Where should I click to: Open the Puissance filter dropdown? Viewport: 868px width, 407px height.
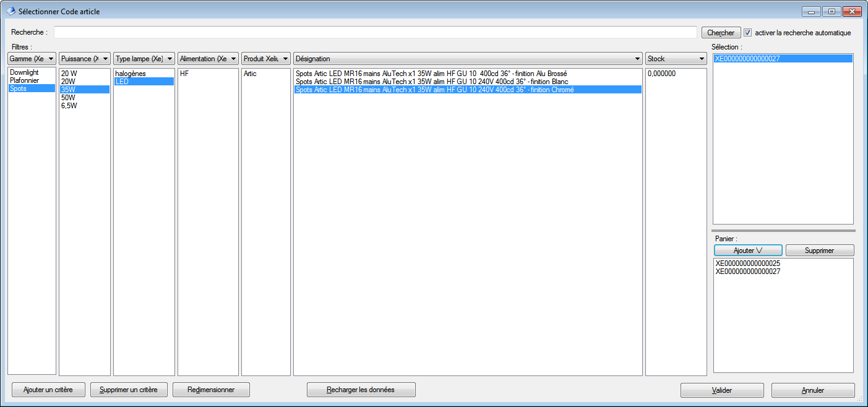[x=85, y=59]
